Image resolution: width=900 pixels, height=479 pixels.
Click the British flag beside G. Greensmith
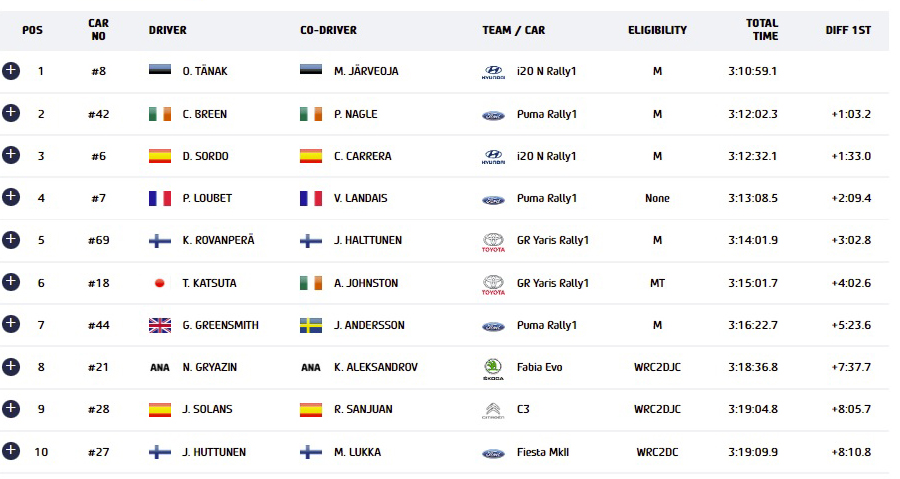pos(160,325)
